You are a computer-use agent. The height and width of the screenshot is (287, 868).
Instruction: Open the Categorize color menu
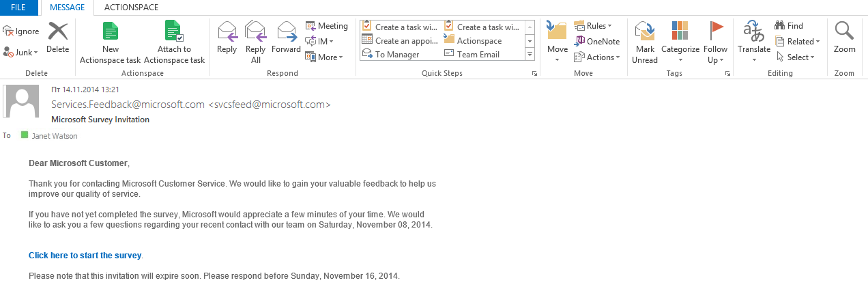click(680, 42)
